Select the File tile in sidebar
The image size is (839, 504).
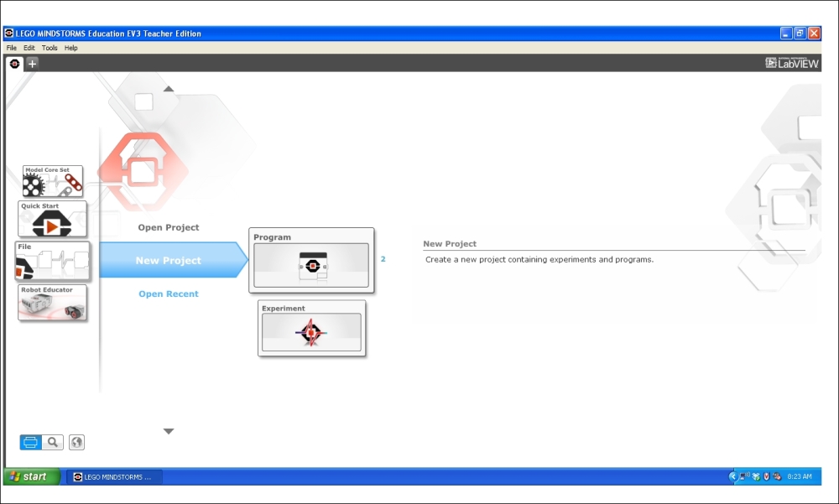[52, 261]
